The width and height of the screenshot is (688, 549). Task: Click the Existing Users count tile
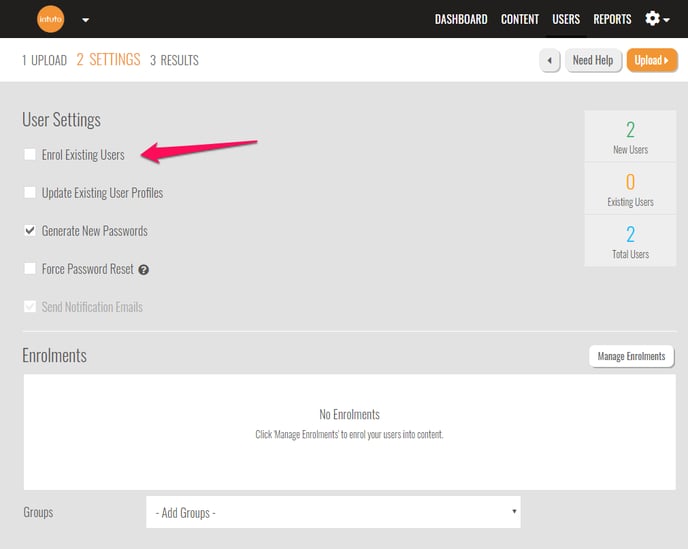[630, 189]
